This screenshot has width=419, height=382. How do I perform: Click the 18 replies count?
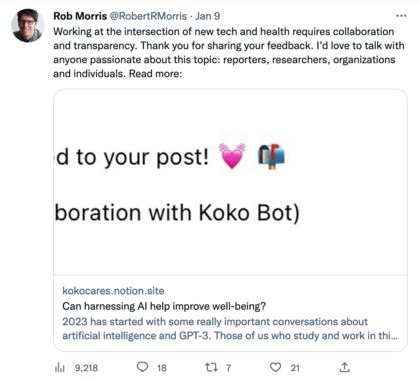point(162,368)
